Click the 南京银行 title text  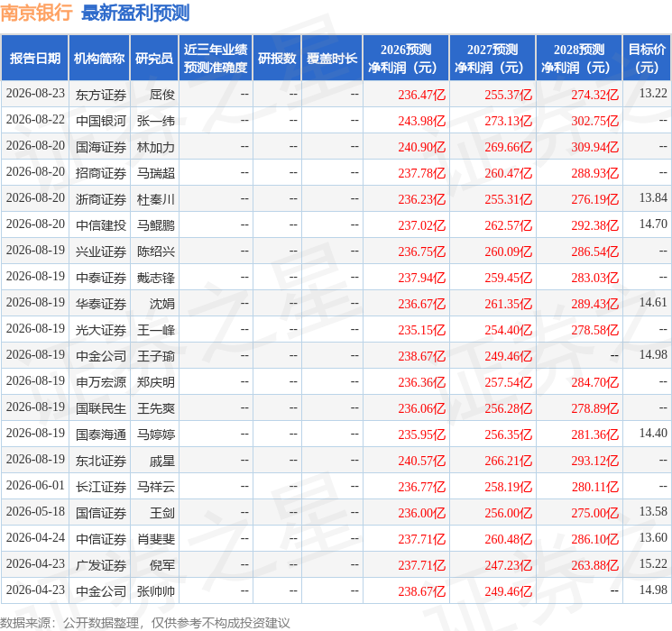click(36, 13)
